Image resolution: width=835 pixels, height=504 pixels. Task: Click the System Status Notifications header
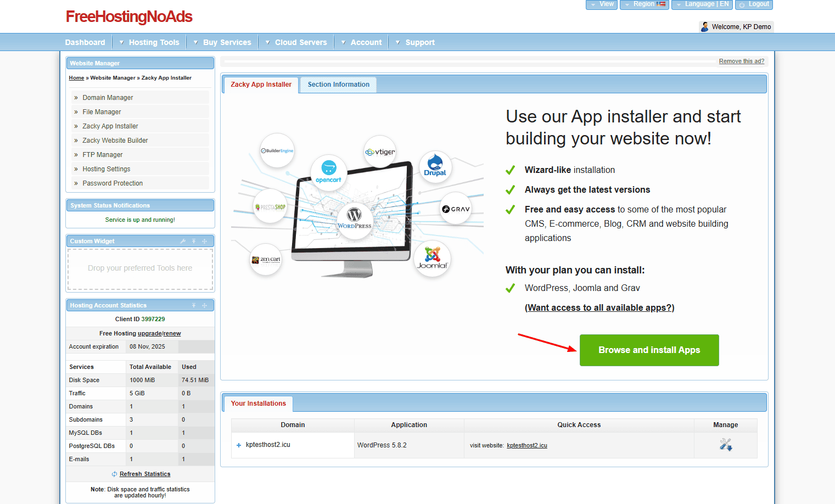[x=140, y=205]
